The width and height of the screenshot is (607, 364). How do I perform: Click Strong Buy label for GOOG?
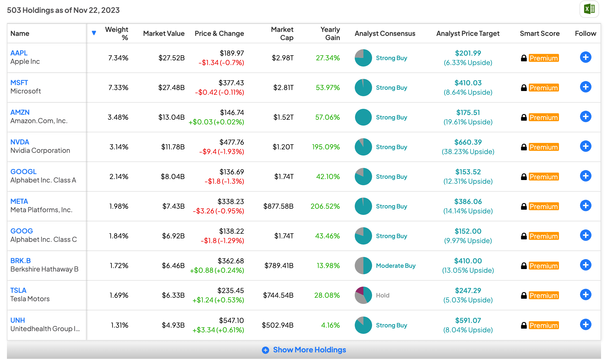click(391, 236)
